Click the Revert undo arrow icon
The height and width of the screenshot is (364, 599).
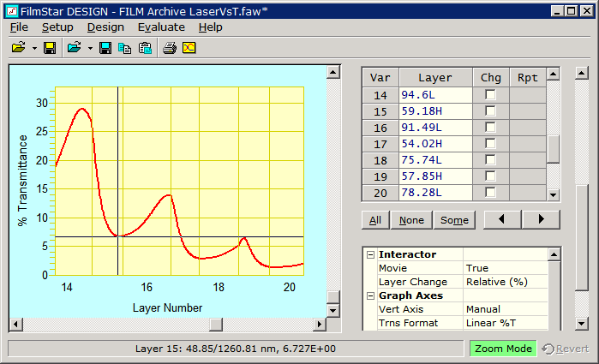coord(548,349)
